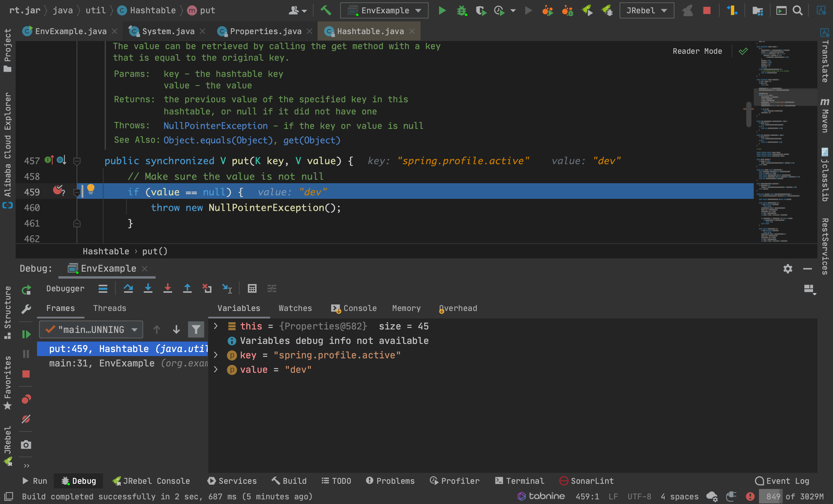Click the camera thread dump icon
Viewport: 833px width, 504px height.
pyautogui.click(x=26, y=444)
